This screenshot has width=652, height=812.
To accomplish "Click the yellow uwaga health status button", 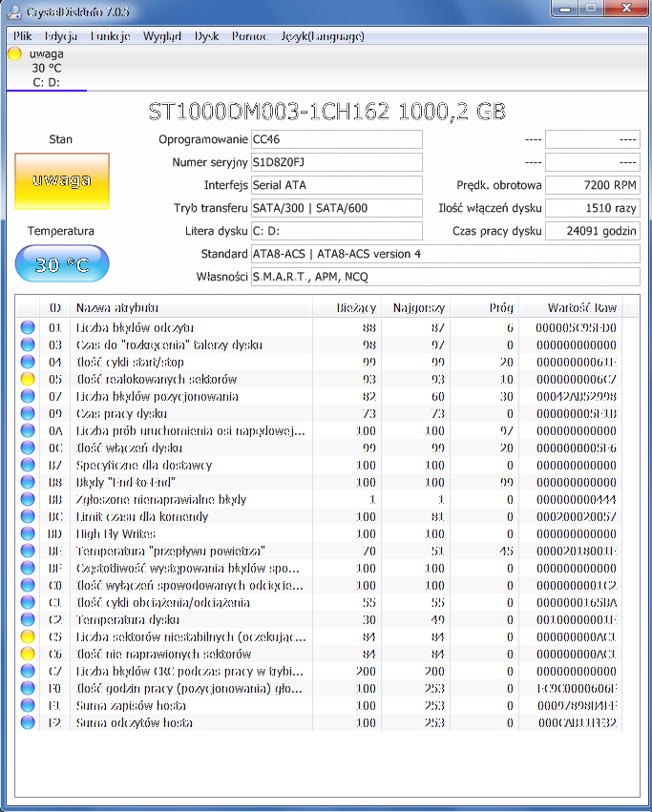I will (62, 180).
